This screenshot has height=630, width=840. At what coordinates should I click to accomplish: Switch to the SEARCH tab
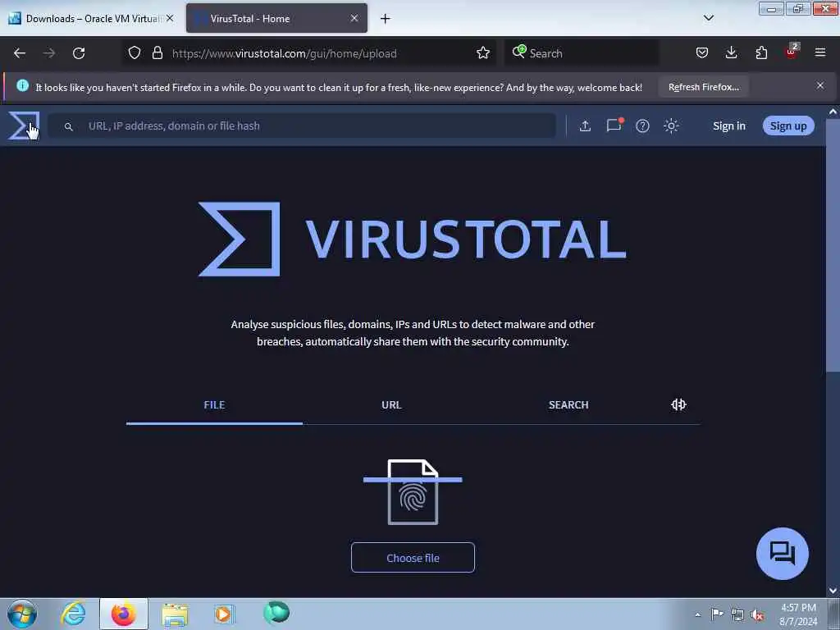[568, 405]
